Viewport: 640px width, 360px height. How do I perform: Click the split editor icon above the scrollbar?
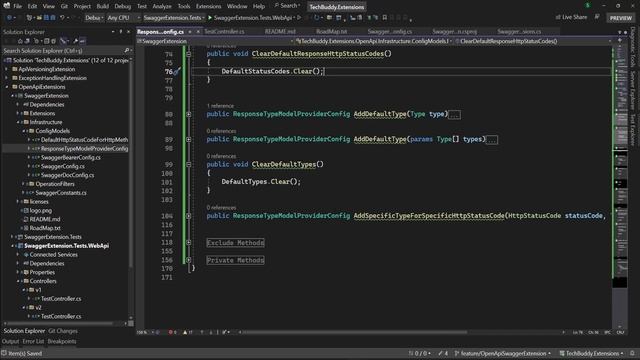tap(620, 41)
